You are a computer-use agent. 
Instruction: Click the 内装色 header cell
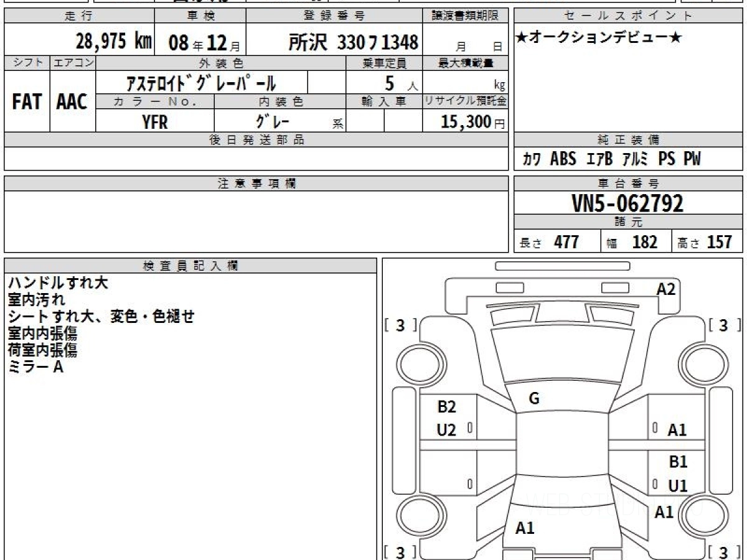click(x=280, y=101)
